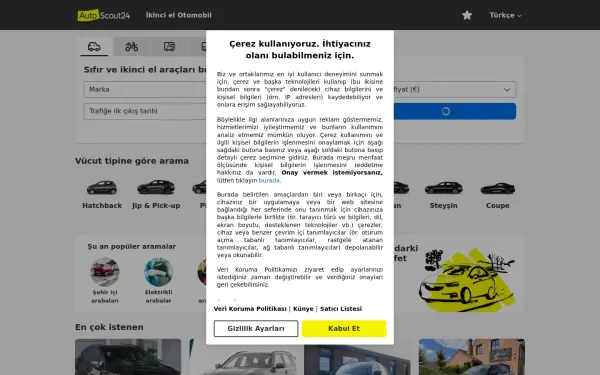Click the 'burada' opt-out link

(269, 180)
